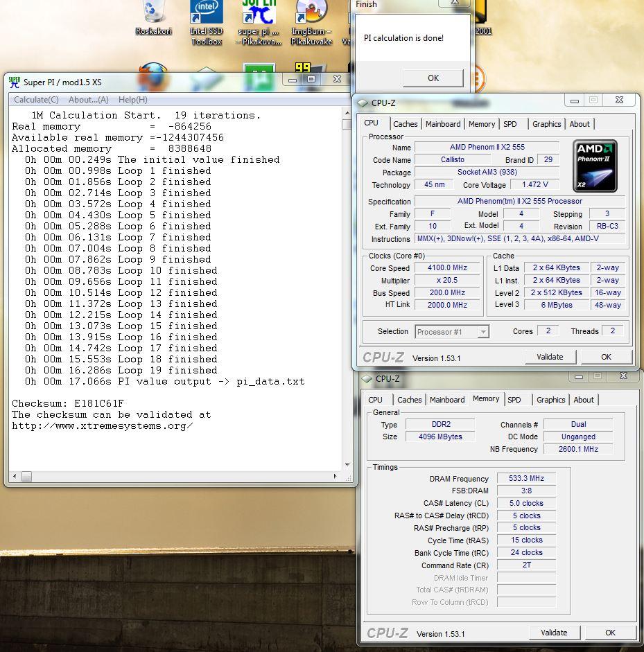Click the FSB:DRAM ratio value 3:8
The height and width of the screenshot is (652, 644).
point(526,491)
